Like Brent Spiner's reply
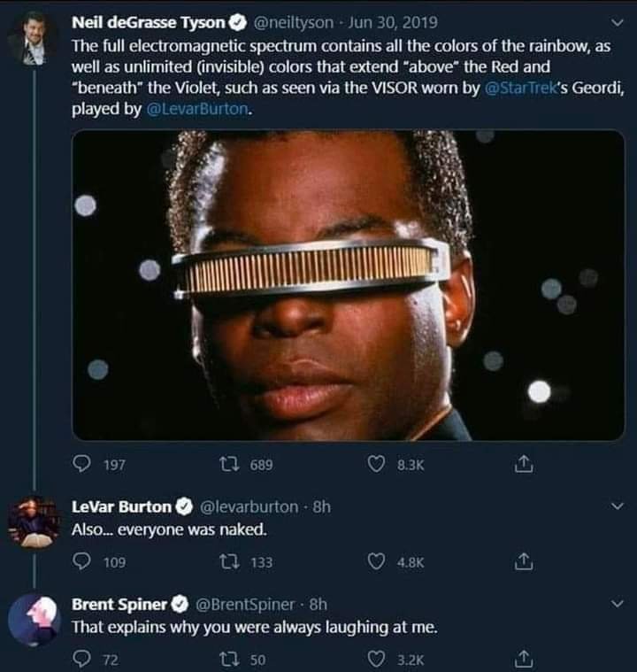This screenshot has width=637, height=672. point(376,659)
